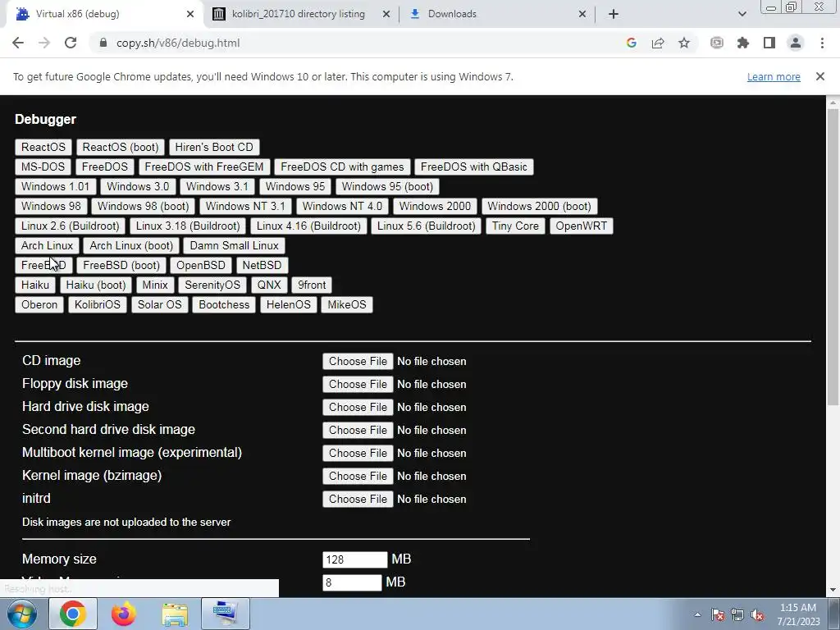The image size is (840, 630).
Task: Open the Windows Start menu
Action: point(21,614)
